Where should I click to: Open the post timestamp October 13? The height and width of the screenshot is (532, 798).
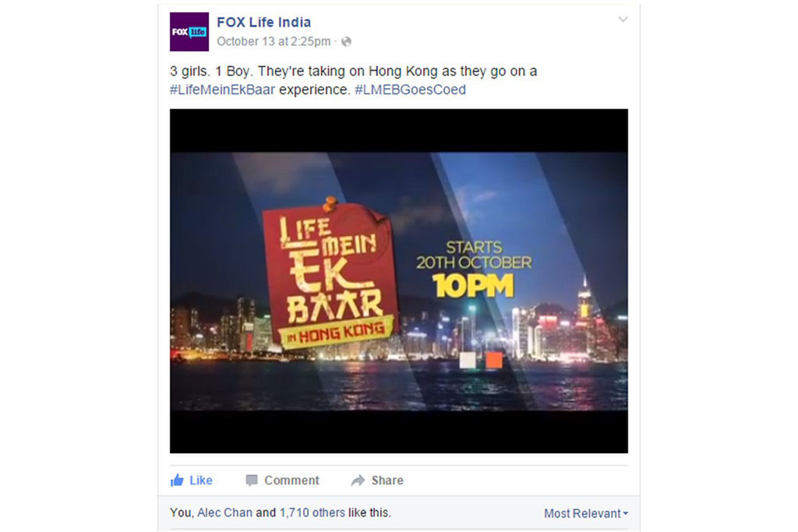tap(274, 41)
